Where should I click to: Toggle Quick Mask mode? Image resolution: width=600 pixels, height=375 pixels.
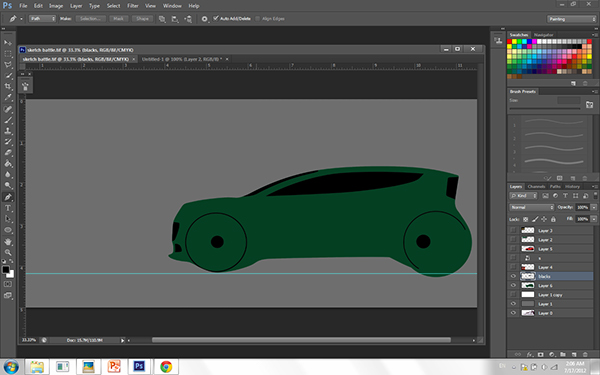pos(8,284)
